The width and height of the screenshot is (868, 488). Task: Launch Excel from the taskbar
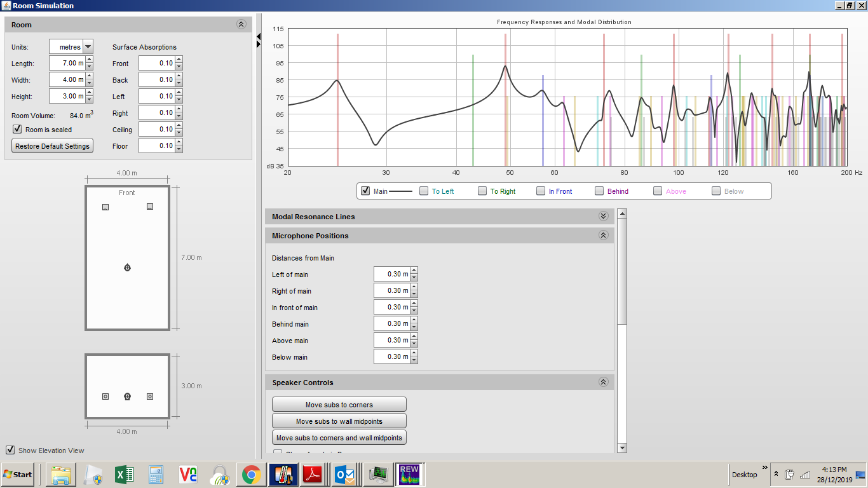[x=125, y=475]
